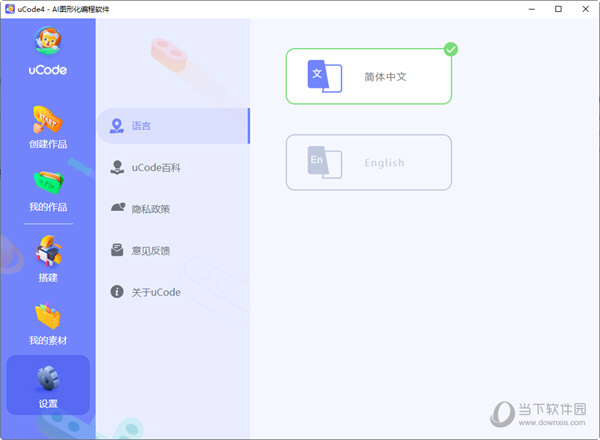
Task: Click the uCode百科 icon in settings list
Action: (x=117, y=168)
